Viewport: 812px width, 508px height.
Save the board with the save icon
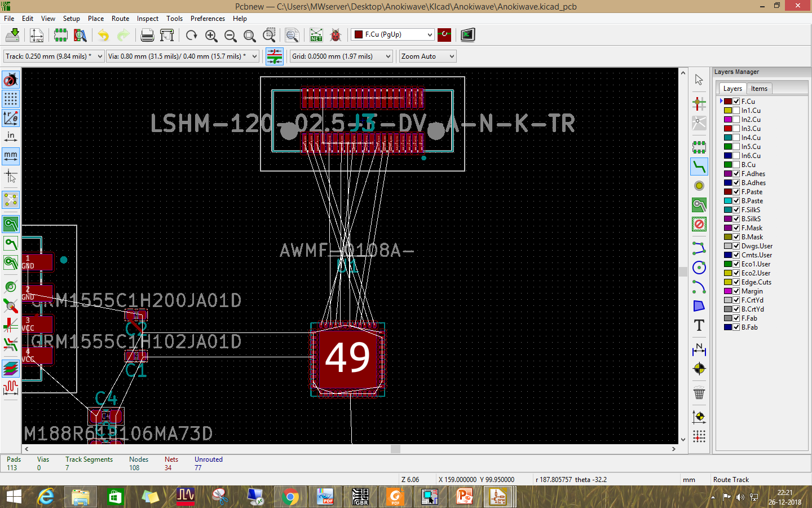click(12, 35)
